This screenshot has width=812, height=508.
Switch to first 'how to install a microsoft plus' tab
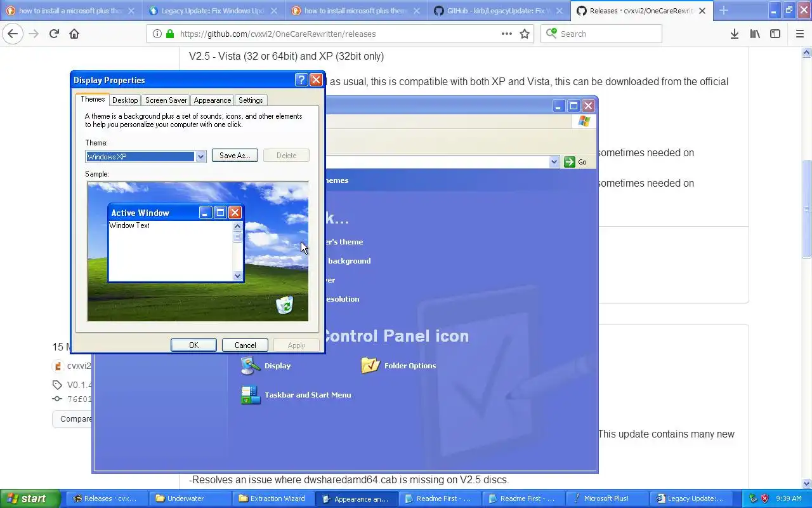pyautogui.click(x=70, y=11)
